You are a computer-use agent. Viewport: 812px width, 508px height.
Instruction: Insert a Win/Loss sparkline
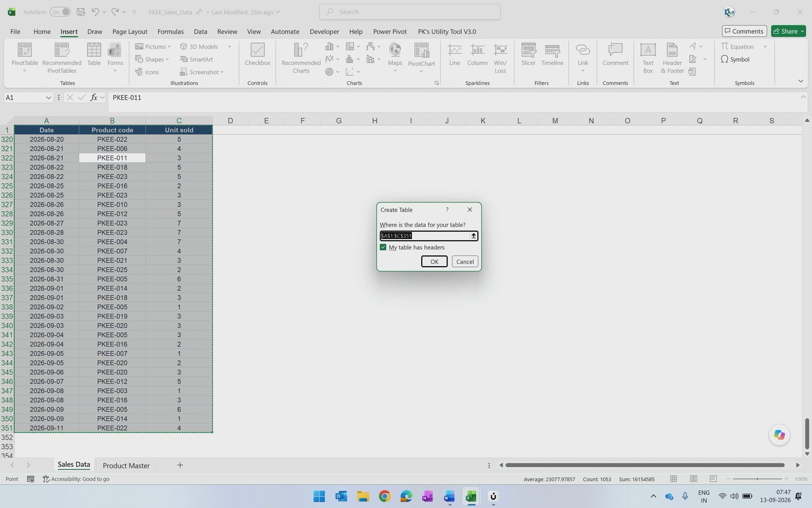pyautogui.click(x=500, y=58)
